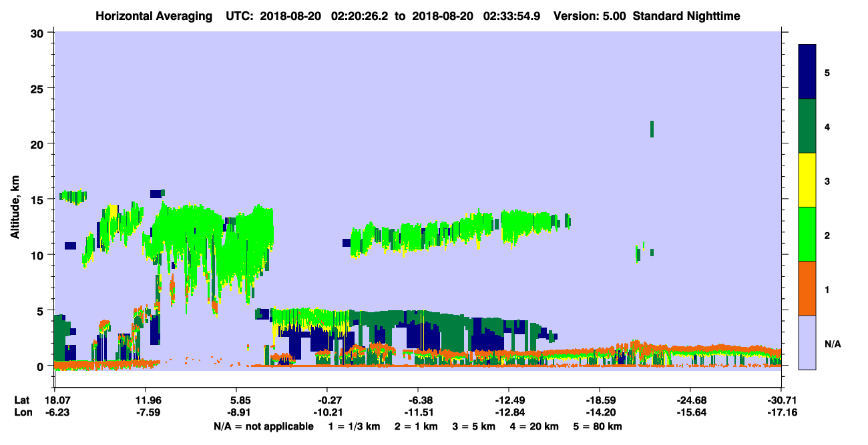Click the lavender N/A color bar segment

(x=807, y=342)
